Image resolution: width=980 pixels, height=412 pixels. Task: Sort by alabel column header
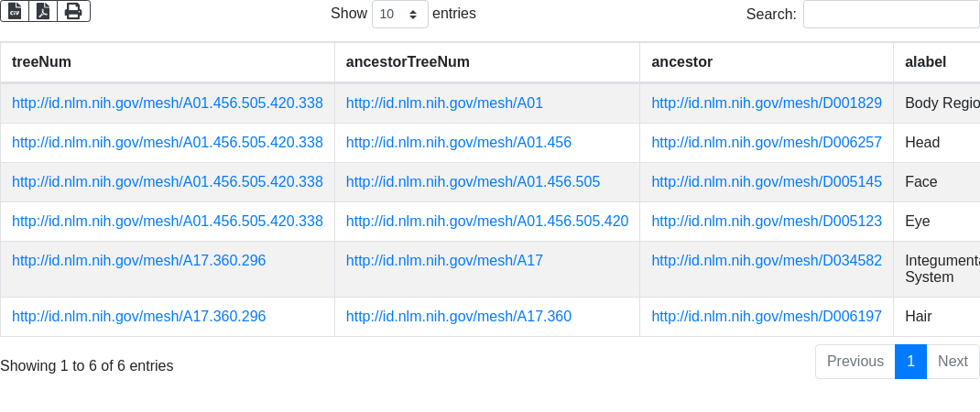tap(937, 62)
